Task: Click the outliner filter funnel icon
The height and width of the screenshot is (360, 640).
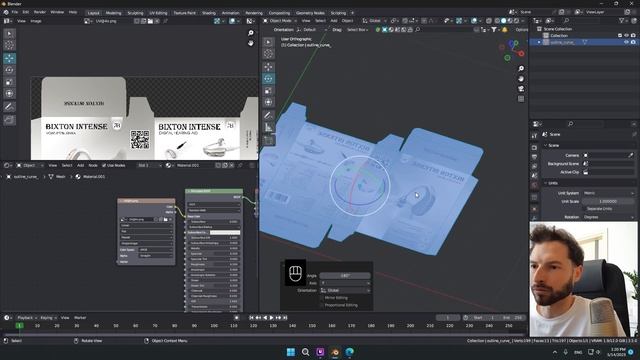Action: click(622, 20)
